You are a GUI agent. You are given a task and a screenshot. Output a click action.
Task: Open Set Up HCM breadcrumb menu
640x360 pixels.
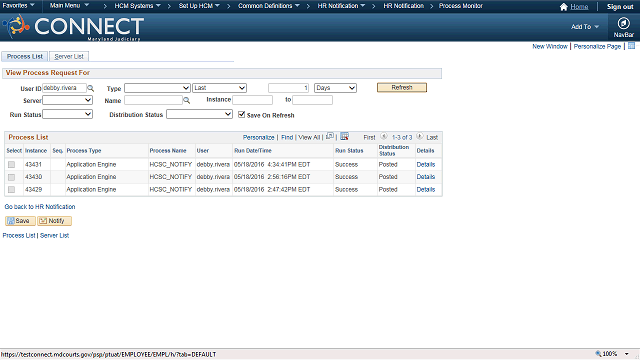[199, 6]
